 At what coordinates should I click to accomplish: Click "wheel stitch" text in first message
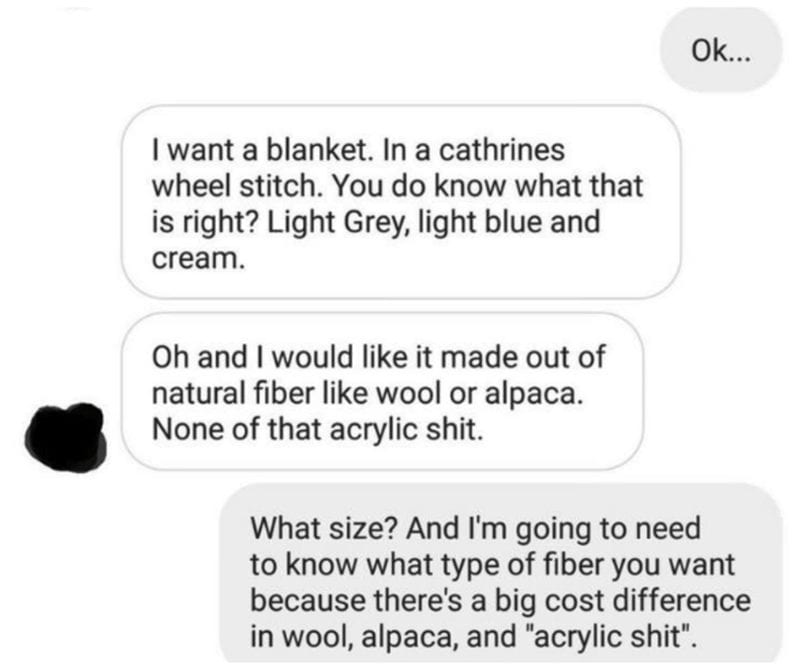click(234, 186)
